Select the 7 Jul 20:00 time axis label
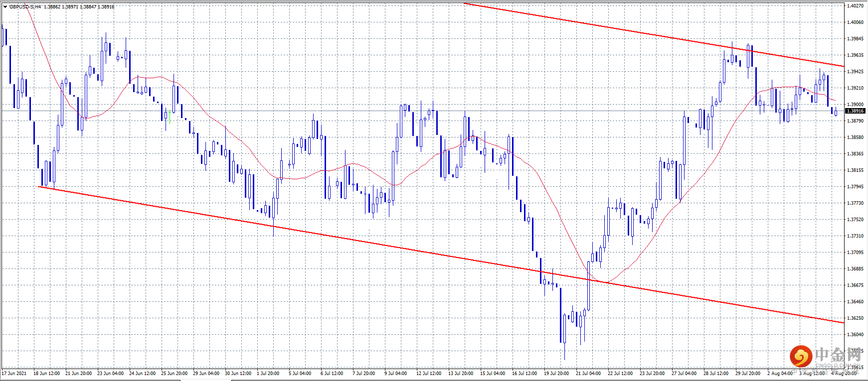 (x=363, y=374)
